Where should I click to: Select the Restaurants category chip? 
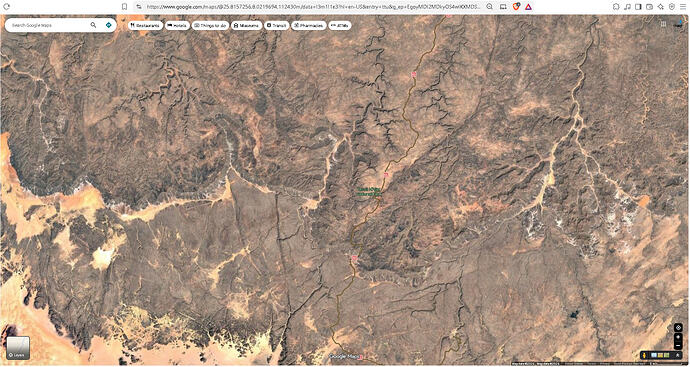point(146,26)
